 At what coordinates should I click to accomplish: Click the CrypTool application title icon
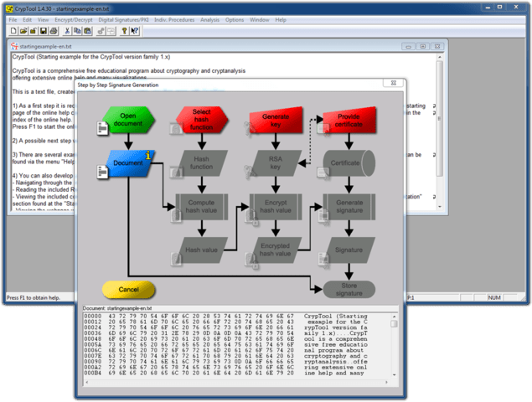coord(9,9)
